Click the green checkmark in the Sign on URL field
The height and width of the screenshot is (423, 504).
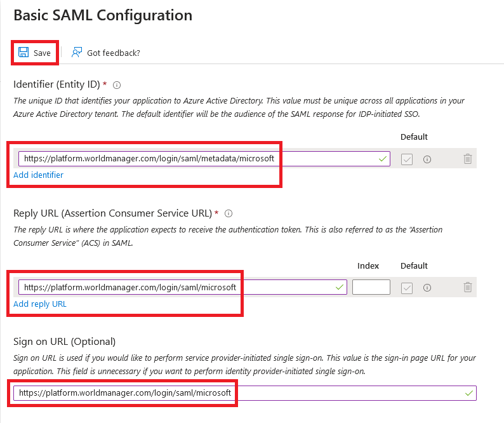pos(469,393)
